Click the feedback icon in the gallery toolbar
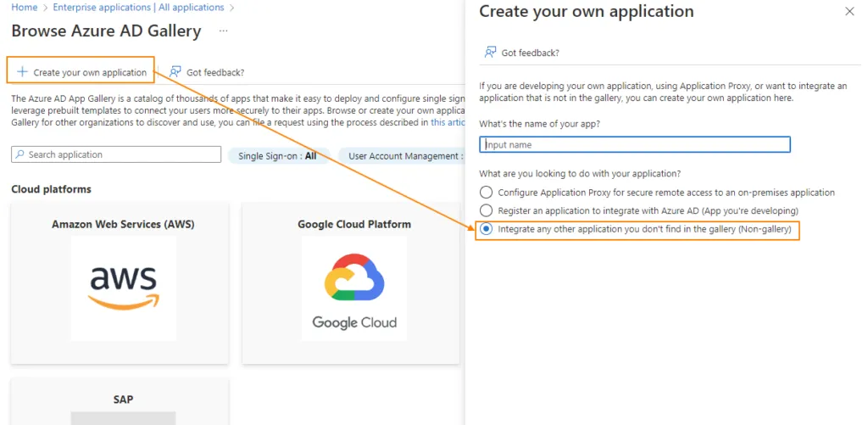Image resolution: width=868 pixels, height=425 pixels. tap(175, 71)
